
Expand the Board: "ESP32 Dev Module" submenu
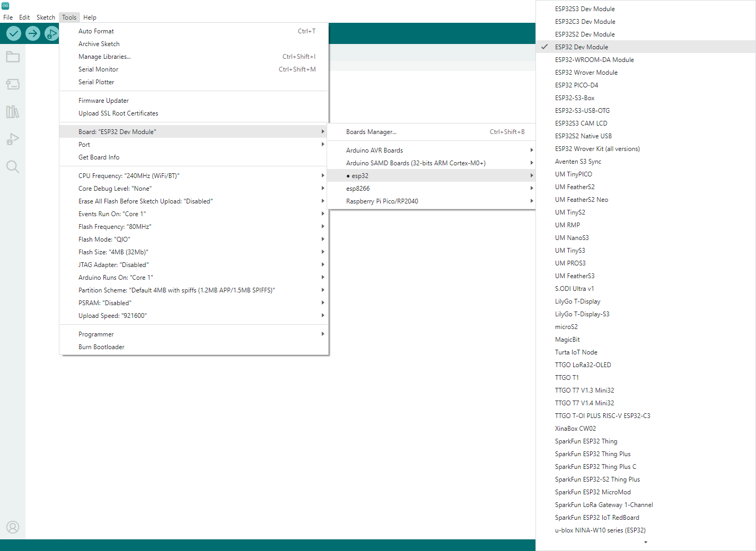(x=194, y=132)
